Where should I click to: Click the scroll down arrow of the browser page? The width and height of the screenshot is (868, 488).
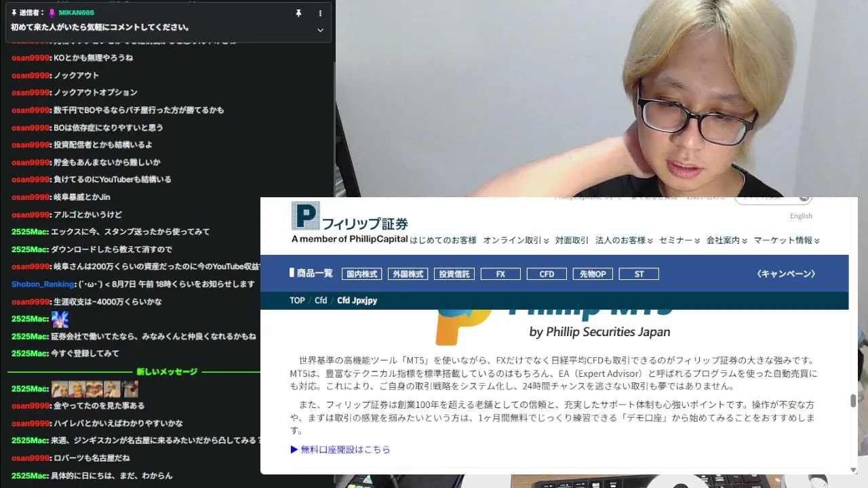click(853, 470)
